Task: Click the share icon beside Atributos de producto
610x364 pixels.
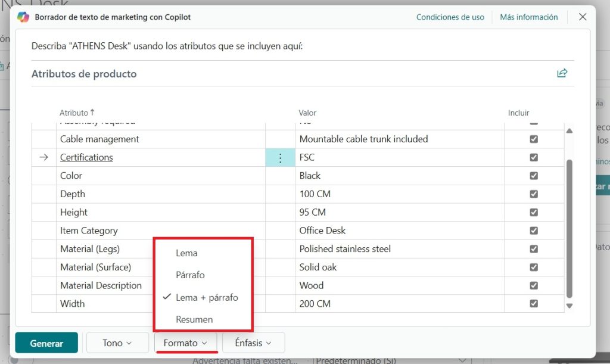Action: 562,73
